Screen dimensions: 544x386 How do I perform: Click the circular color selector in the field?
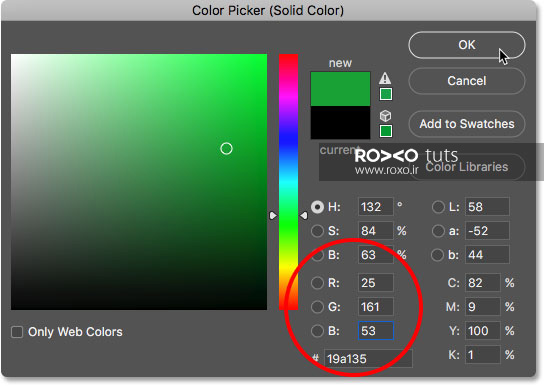(226, 148)
